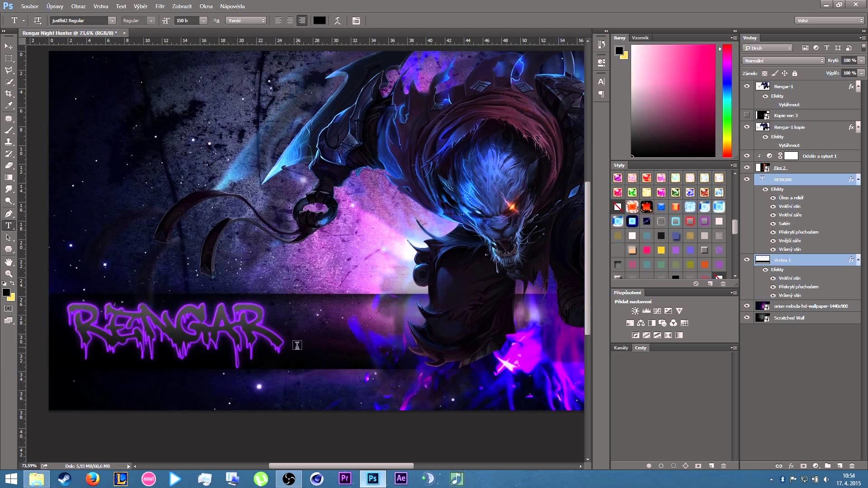The width and height of the screenshot is (868, 488).
Task: Select the Pen tool
Action: 9,214
